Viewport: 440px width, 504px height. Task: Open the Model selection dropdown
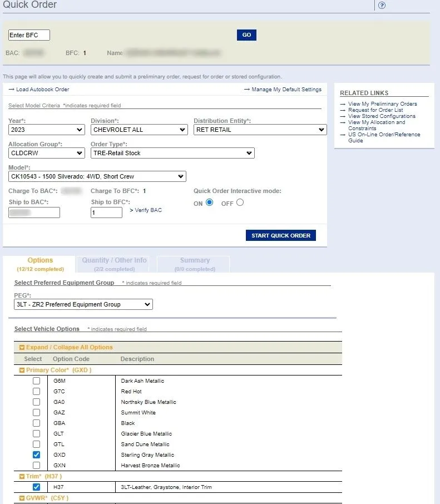(x=97, y=176)
